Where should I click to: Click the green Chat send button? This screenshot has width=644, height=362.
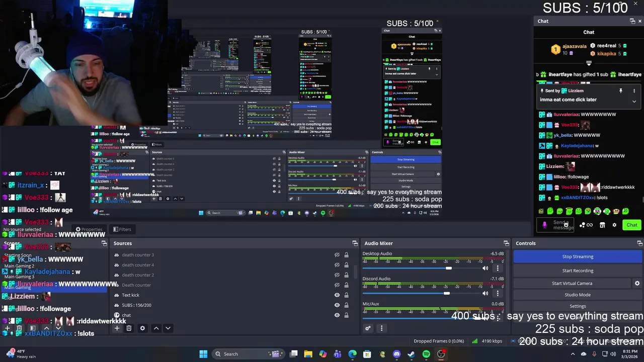coord(631,225)
